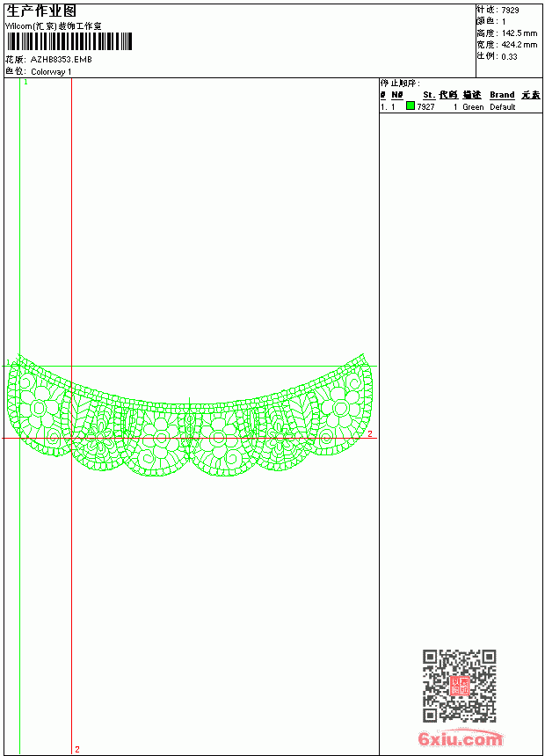Image resolution: width=545 pixels, height=756 pixels.
Task: Click the red stamp inside QR code
Action: click(459, 686)
